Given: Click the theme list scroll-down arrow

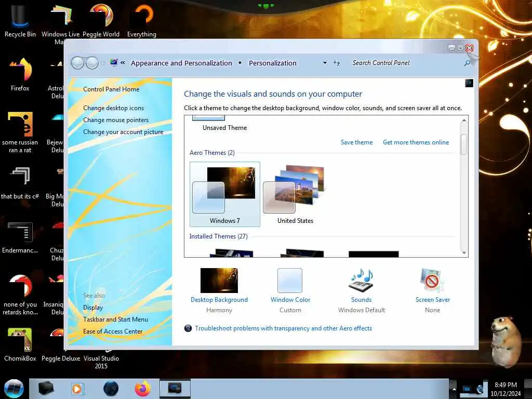Looking at the screenshot, I should coord(464,253).
